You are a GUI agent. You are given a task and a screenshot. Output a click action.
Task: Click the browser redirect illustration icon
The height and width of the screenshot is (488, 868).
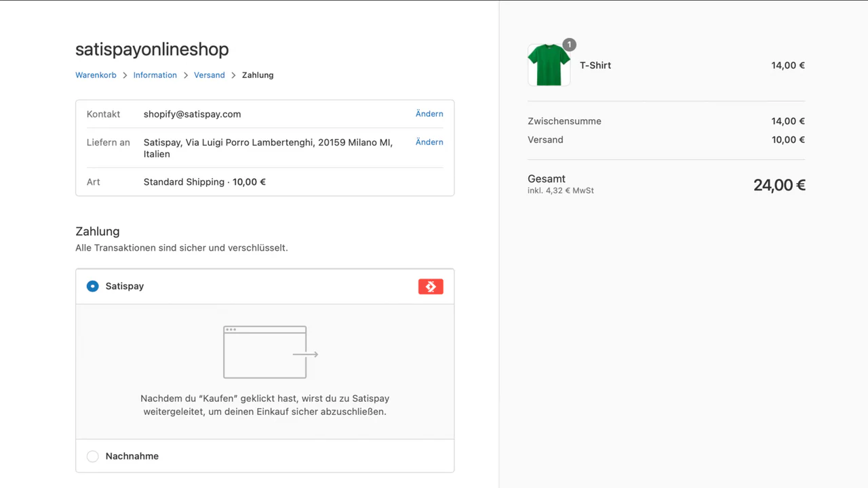[271, 352]
